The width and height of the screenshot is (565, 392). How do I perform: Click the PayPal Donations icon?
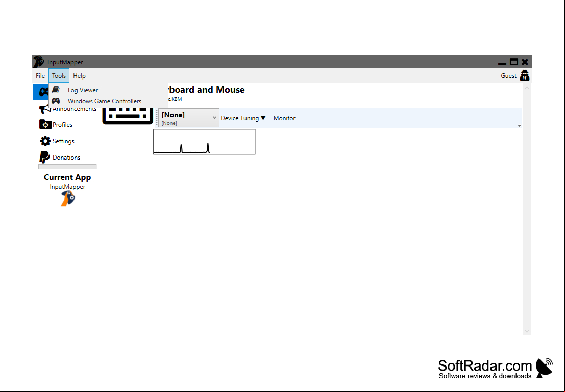tap(44, 158)
